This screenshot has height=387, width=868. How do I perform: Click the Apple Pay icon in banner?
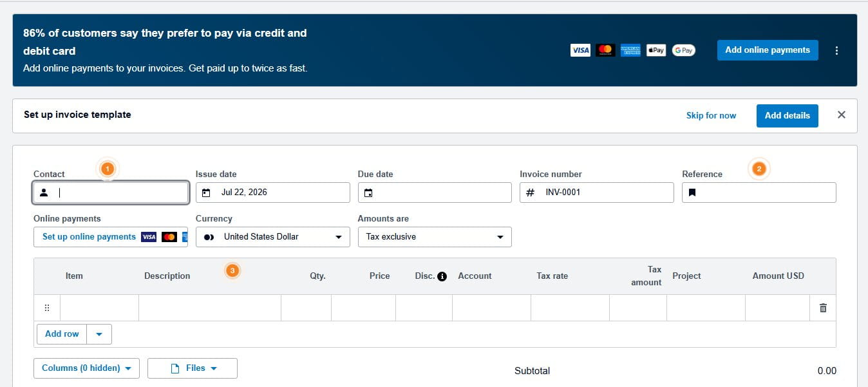(656, 50)
